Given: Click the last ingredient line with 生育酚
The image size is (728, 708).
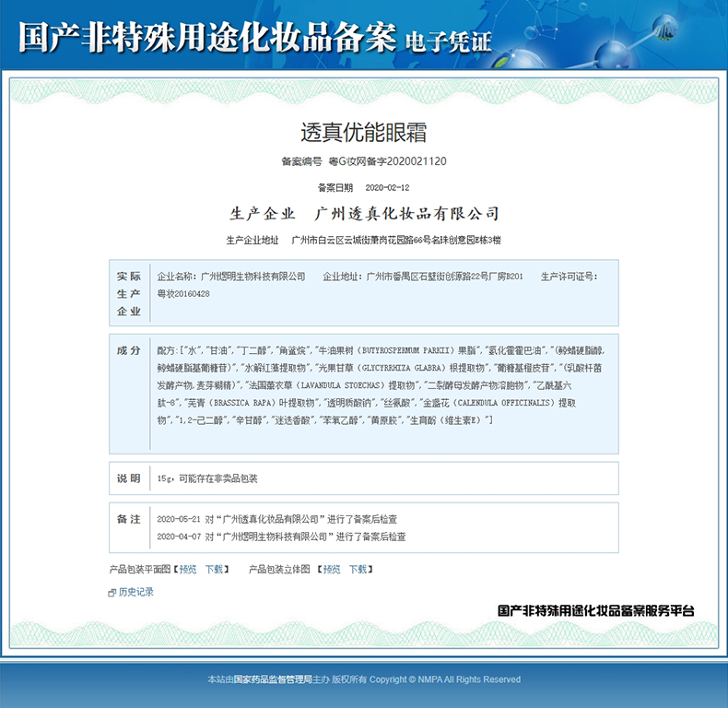Looking at the screenshot, I should [x=325, y=420].
